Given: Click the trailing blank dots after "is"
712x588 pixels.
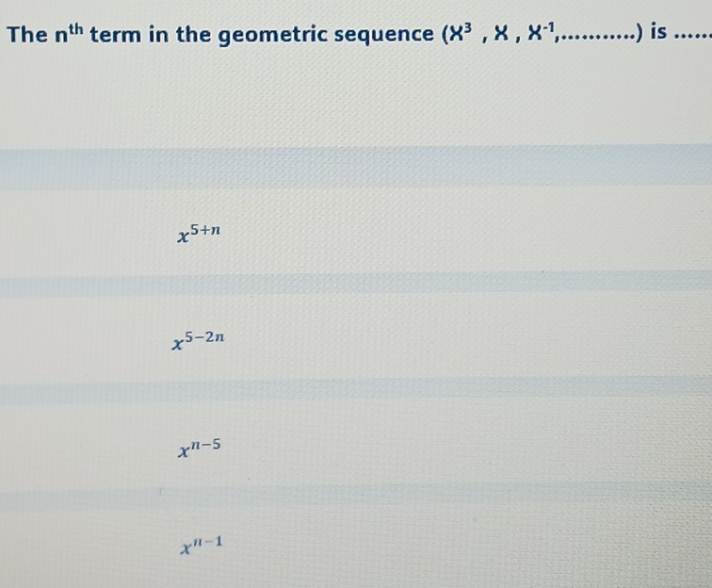Looking at the screenshot, I should (x=694, y=36).
